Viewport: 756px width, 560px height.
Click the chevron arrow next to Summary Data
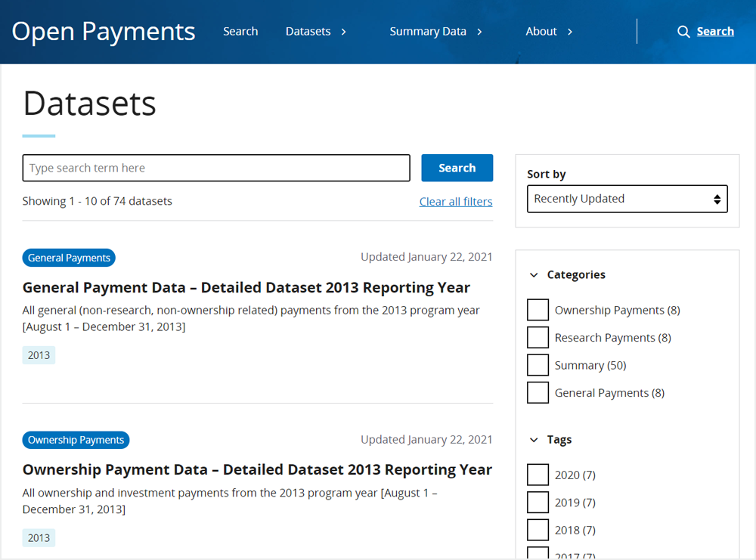(479, 32)
